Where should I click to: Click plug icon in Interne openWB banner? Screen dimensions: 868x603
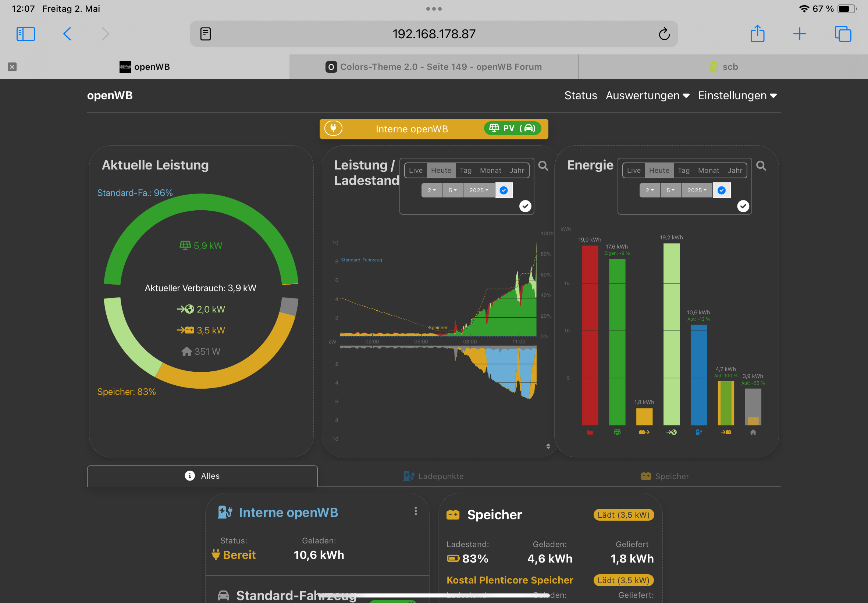point(333,128)
